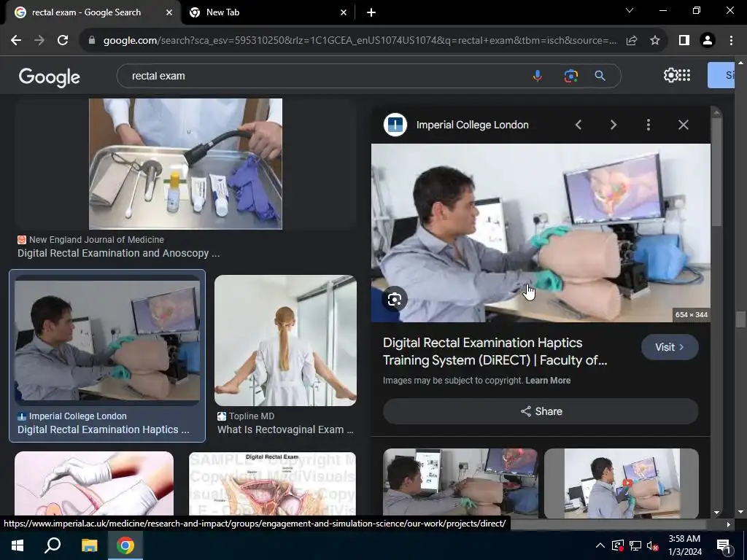747x560 pixels.
Task: Open the network tray icon
Action: 635,545
